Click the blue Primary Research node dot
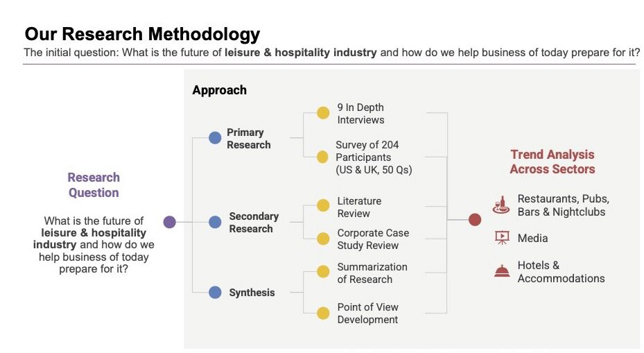The width and height of the screenshot is (644, 353). tap(215, 138)
